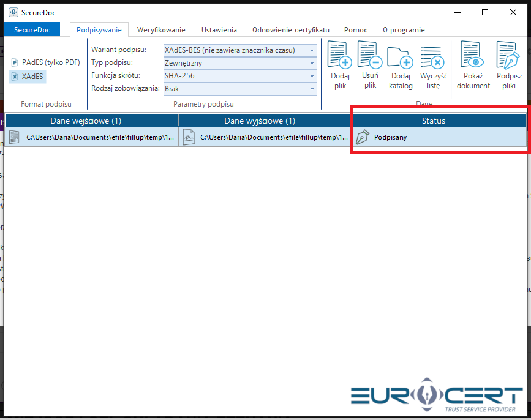Open the Ustawienia tab
Viewport: 531px width, 420px height.
point(219,30)
